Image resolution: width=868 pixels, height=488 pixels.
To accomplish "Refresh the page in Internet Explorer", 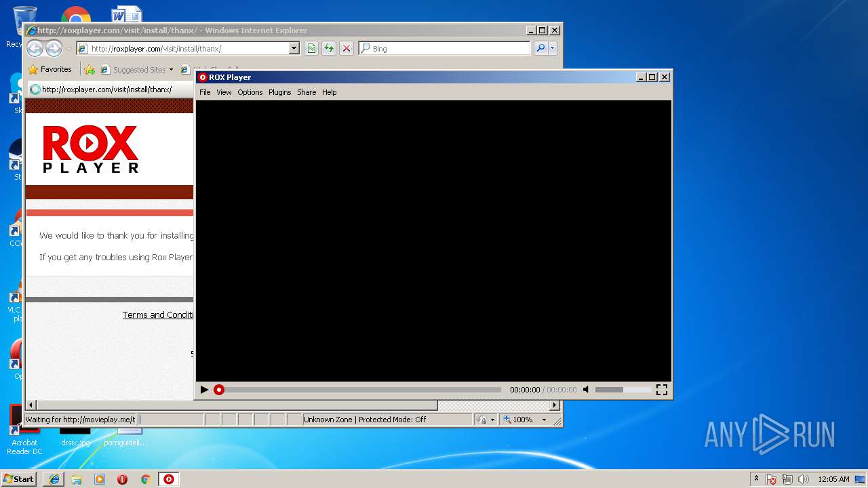I will (329, 48).
